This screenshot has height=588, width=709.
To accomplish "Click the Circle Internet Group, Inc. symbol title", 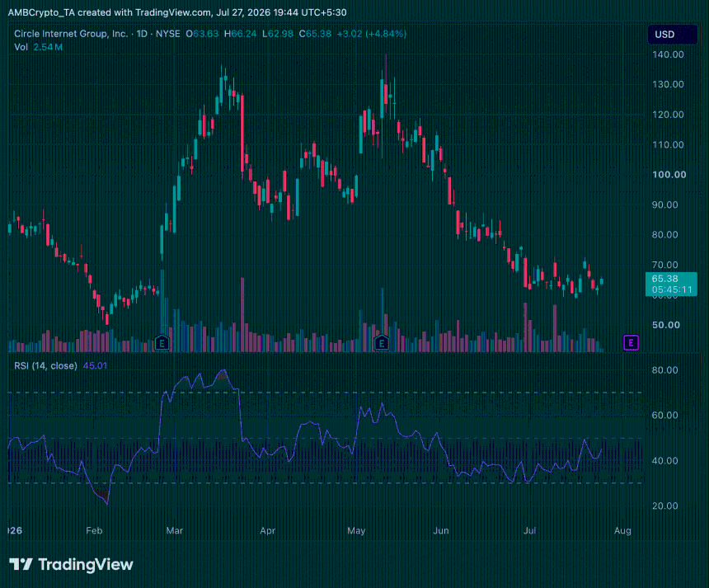I will pos(71,34).
